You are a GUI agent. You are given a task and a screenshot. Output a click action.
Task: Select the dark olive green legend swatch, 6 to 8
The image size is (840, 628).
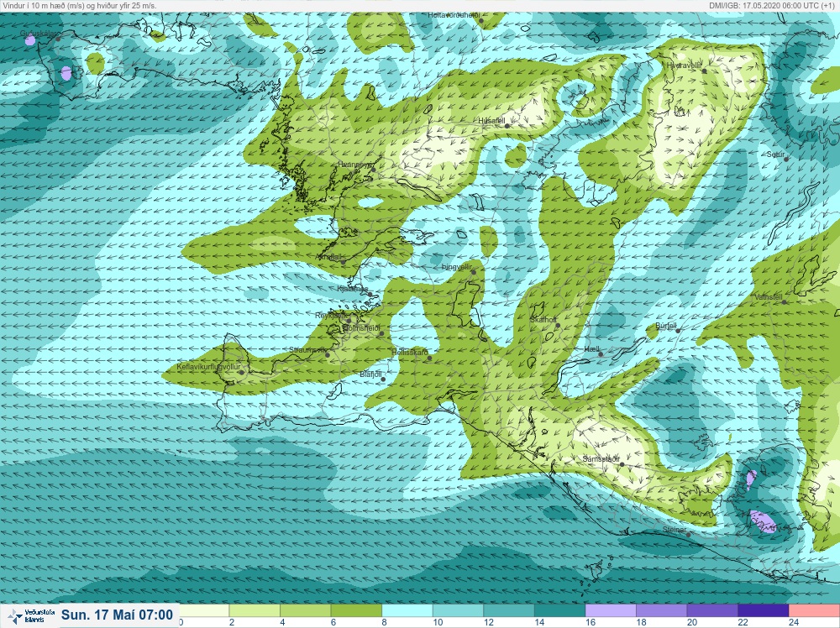click(356, 611)
